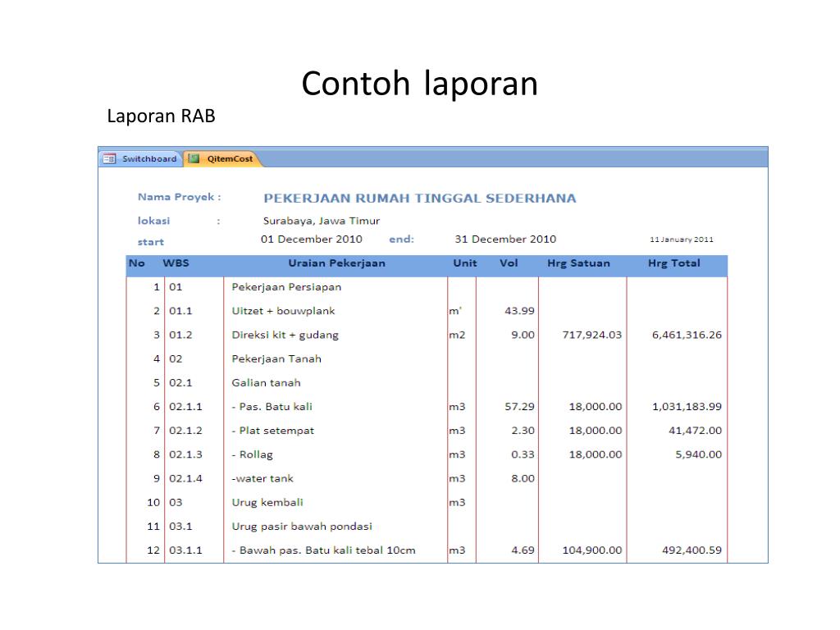Select the Direksi kit + gudang entry
The image size is (840, 630).
[x=285, y=335]
